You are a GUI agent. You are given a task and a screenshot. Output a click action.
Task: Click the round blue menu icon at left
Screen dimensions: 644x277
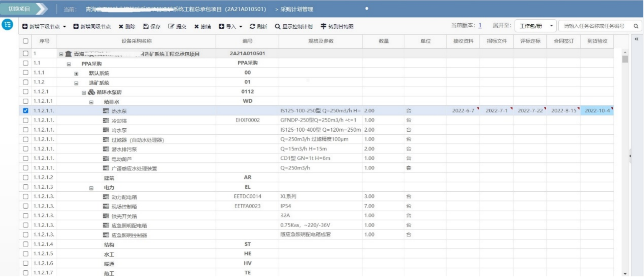tap(7, 24)
